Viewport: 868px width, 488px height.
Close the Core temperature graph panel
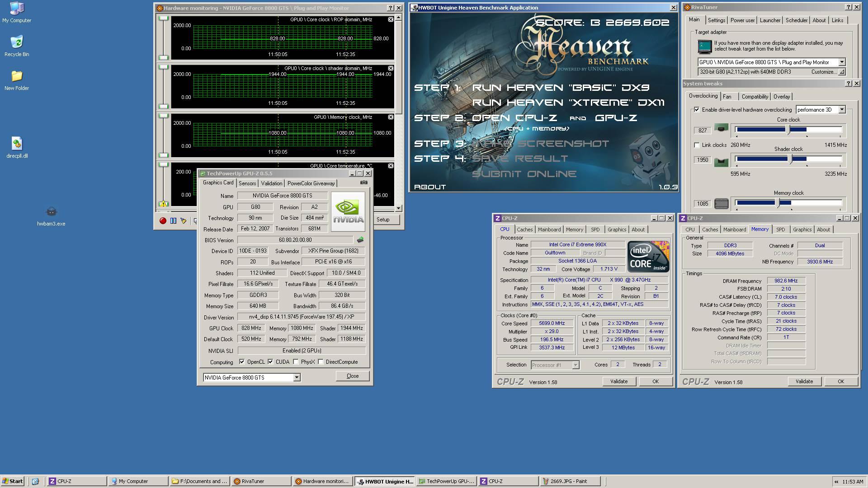(391, 166)
